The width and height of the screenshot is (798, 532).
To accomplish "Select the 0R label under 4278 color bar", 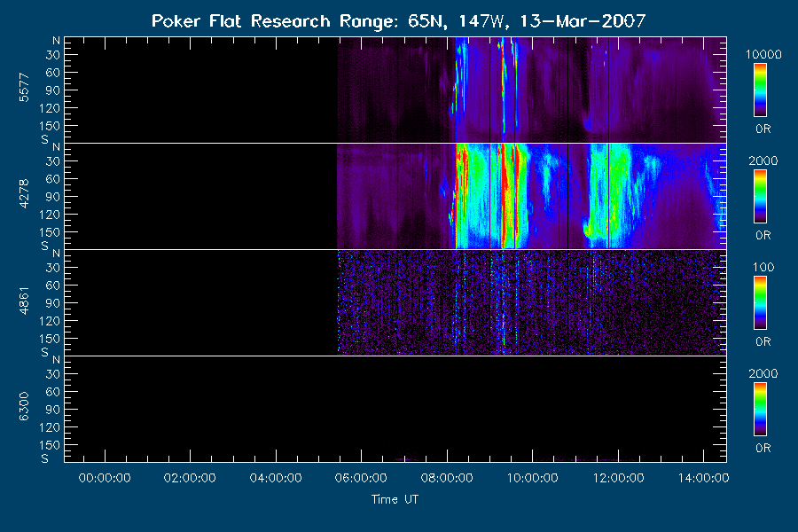I will 763,236.
